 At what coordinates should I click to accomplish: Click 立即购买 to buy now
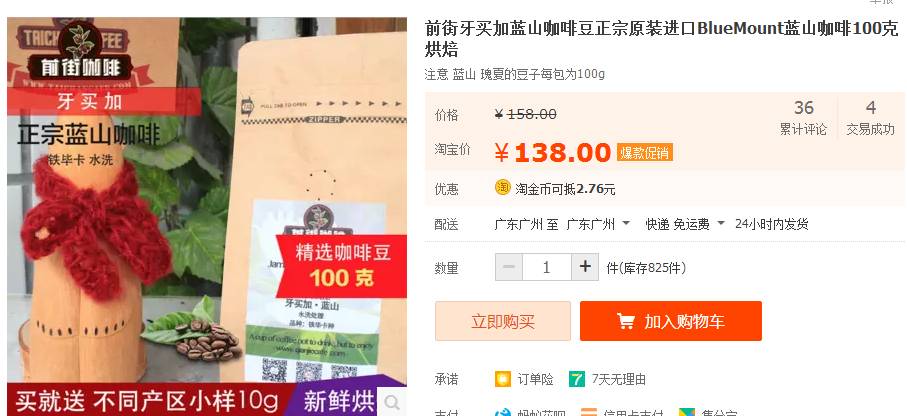(503, 321)
